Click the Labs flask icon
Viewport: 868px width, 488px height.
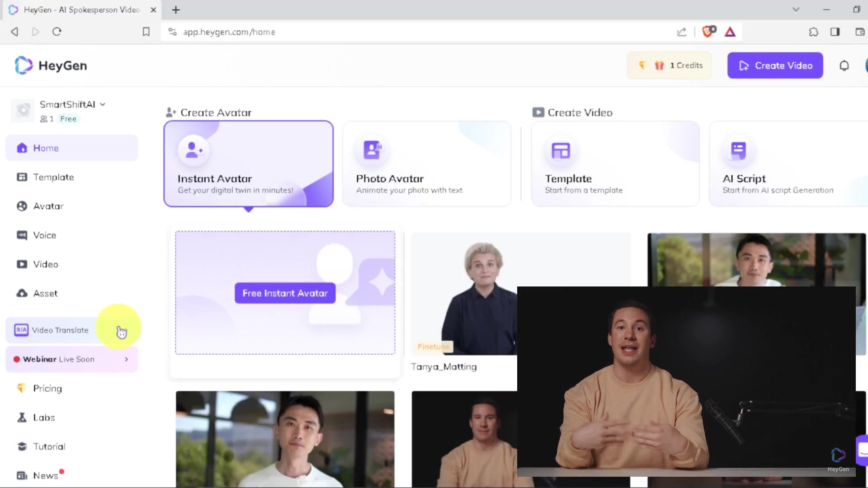22,418
